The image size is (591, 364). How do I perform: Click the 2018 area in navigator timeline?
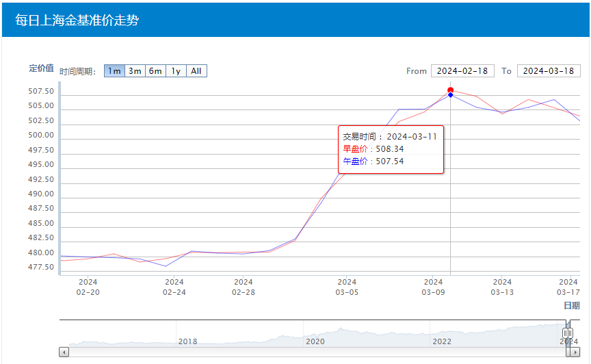(x=187, y=341)
